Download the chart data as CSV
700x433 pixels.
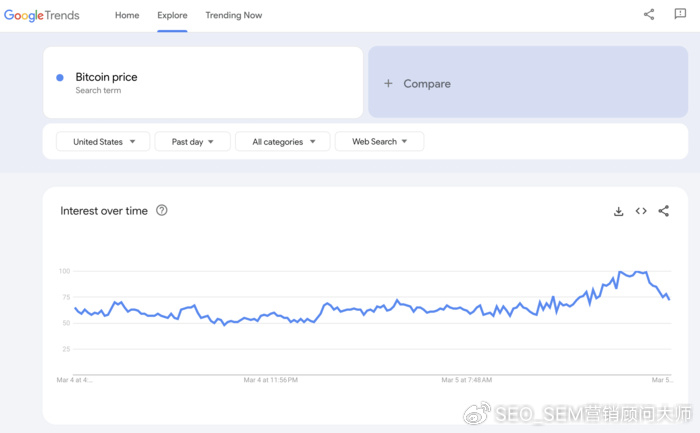click(x=618, y=211)
